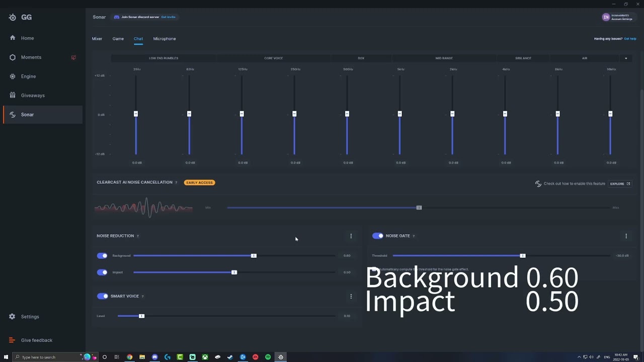
Task: Click the EXPLORE button
Action: click(x=620, y=184)
